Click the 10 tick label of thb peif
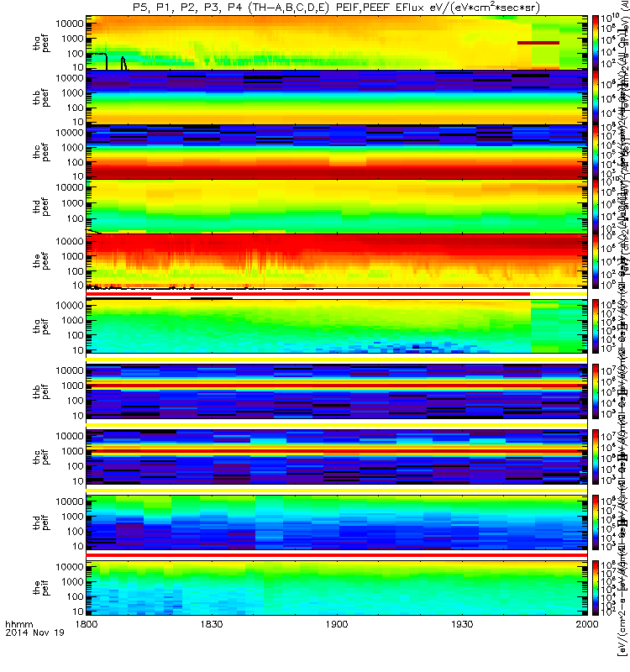The height and width of the screenshot is (672, 630). point(77,416)
